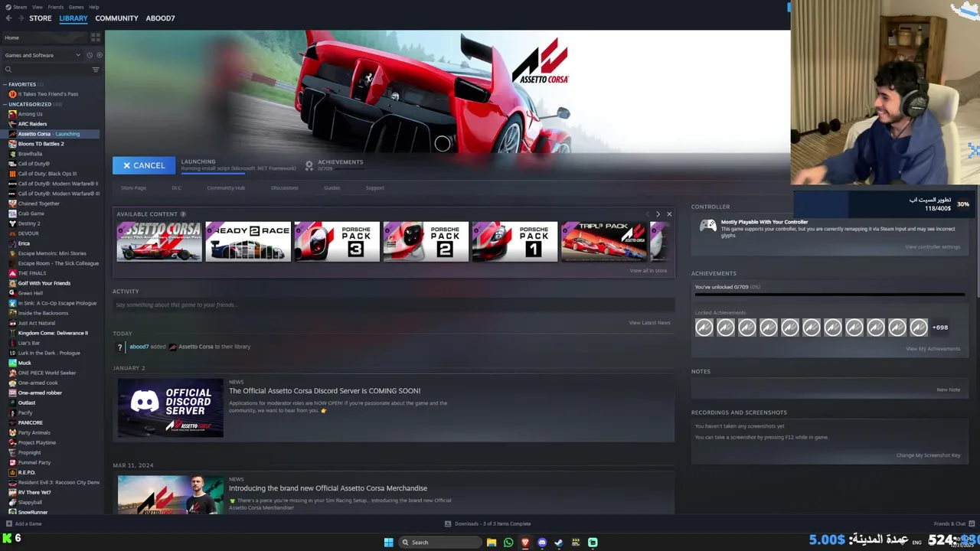
Task: Open the Support tab
Action: pyautogui.click(x=374, y=187)
